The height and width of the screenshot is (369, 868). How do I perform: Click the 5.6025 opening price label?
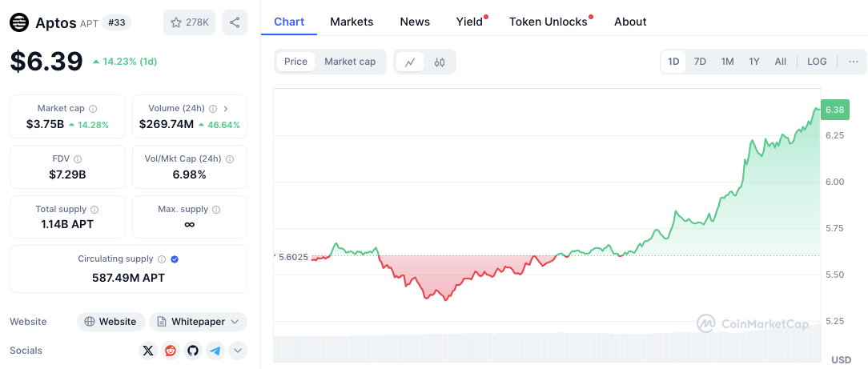pos(293,257)
